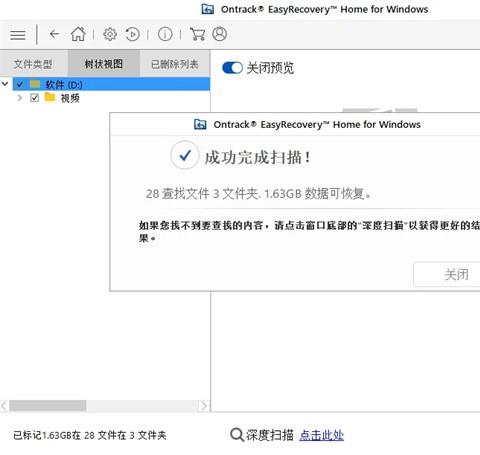
Task: Click the 关闭 button in the dialog
Action: (447, 275)
